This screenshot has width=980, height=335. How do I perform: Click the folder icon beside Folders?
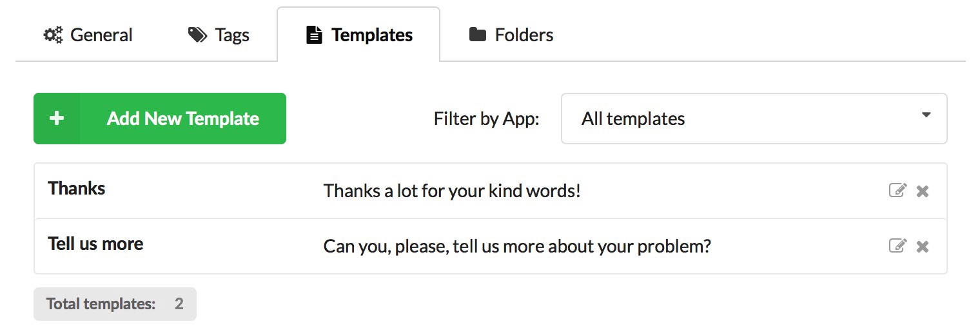click(x=478, y=35)
